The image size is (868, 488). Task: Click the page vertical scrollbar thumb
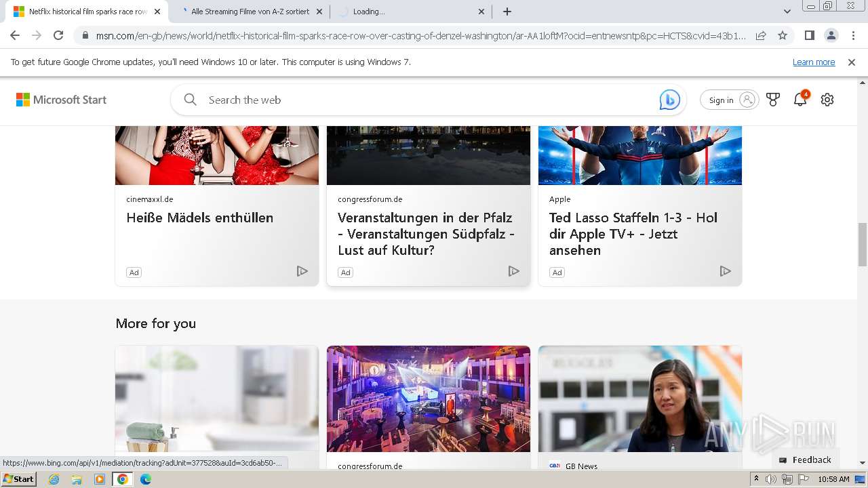click(863, 244)
